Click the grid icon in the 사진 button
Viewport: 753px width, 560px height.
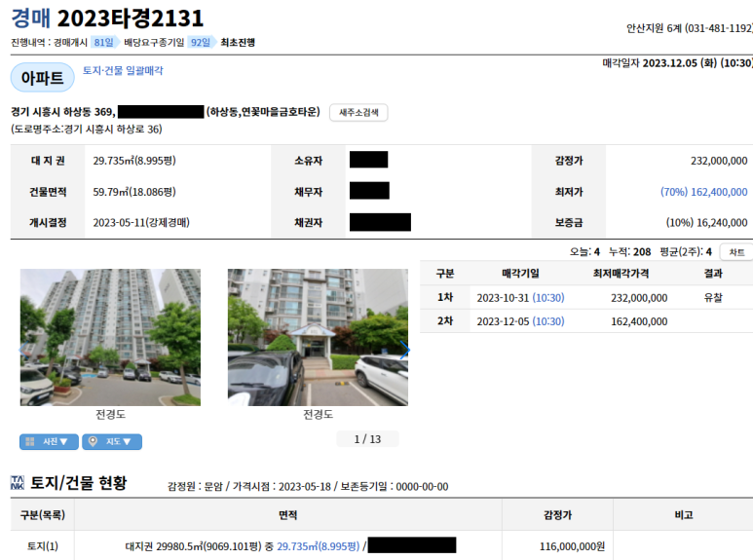coord(30,441)
